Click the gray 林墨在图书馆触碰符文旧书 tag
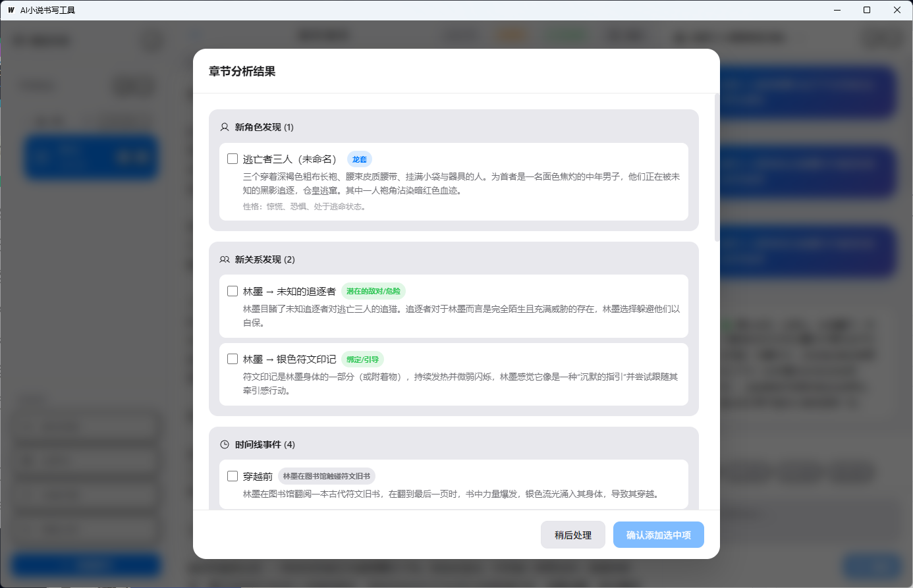This screenshot has height=588, width=913. [326, 476]
